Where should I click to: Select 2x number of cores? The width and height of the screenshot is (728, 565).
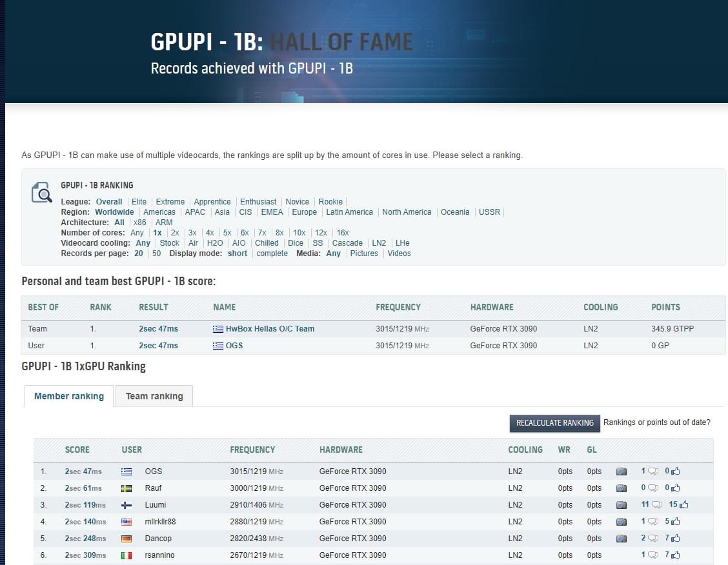tap(174, 232)
